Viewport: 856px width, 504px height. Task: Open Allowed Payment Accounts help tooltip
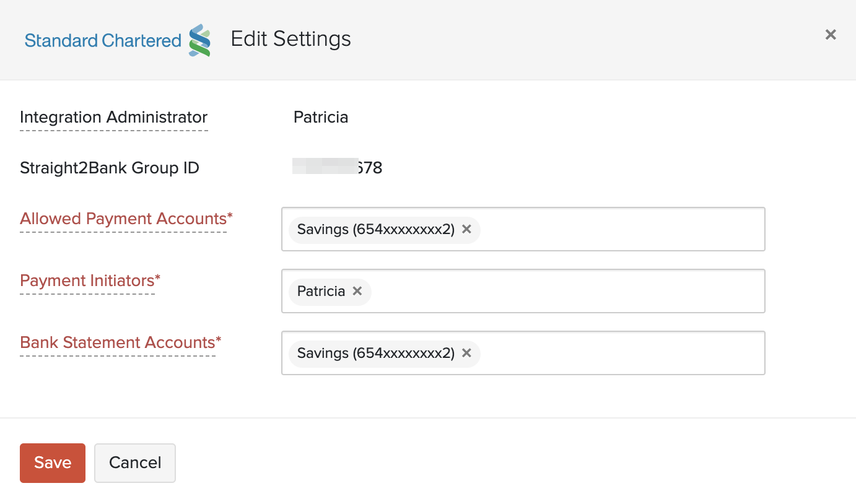[x=124, y=219]
